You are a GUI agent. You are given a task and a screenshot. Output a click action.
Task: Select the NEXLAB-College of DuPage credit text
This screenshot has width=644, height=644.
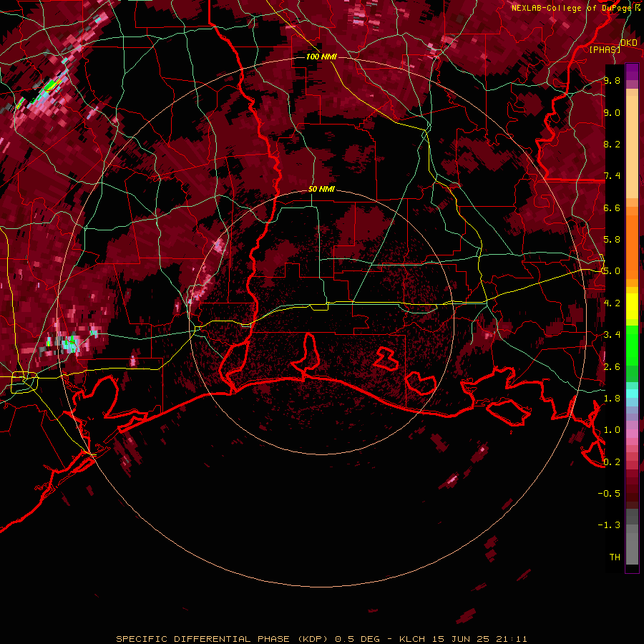pyautogui.click(x=571, y=8)
